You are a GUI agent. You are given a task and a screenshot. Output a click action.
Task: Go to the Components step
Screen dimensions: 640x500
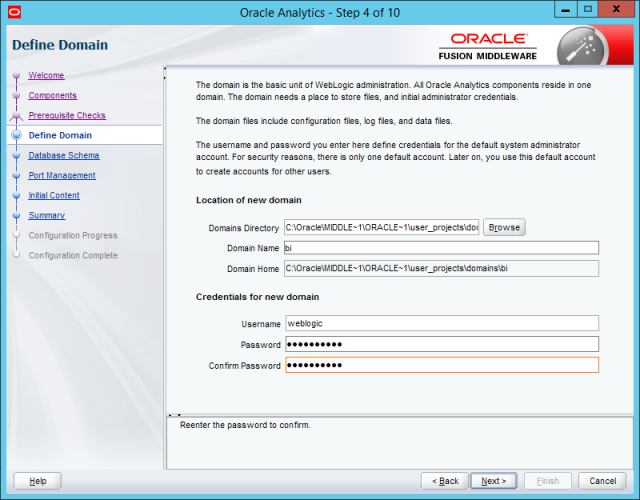[53, 96]
